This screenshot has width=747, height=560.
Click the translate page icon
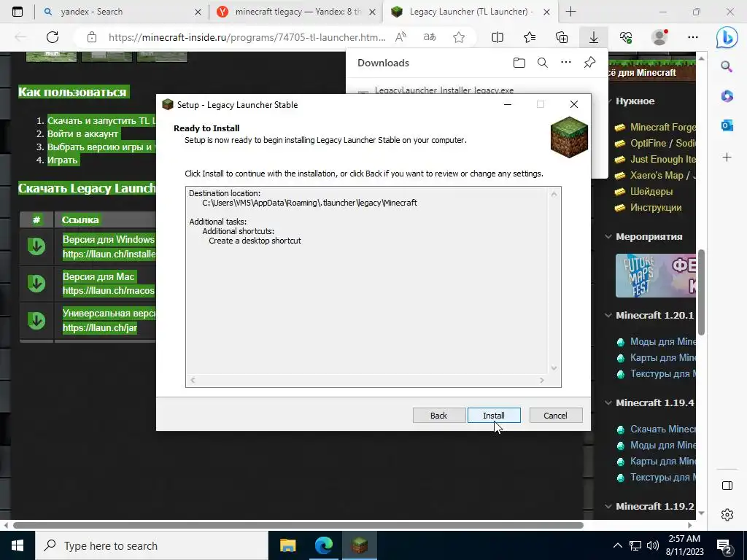(x=430, y=37)
